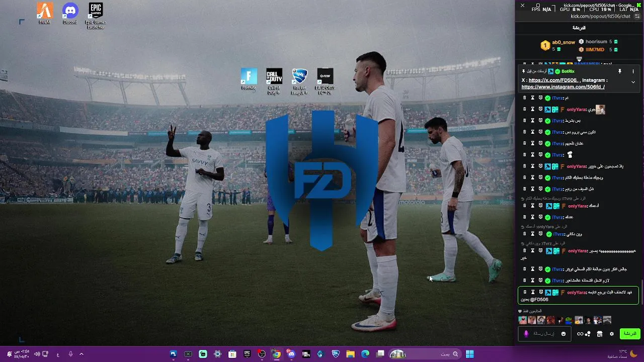The width and height of the screenshot is (644, 362).
Task: Switch to Google Chrome in the taskbar
Action: click(276, 354)
